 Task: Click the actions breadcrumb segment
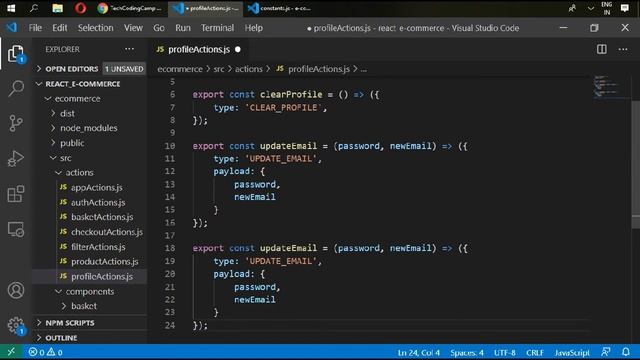click(x=249, y=69)
